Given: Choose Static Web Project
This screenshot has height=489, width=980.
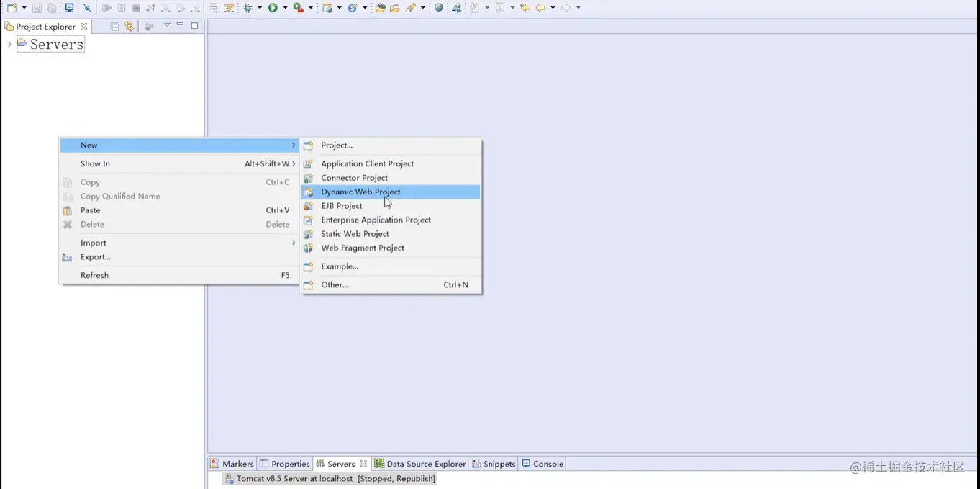Looking at the screenshot, I should click(391, 234).
